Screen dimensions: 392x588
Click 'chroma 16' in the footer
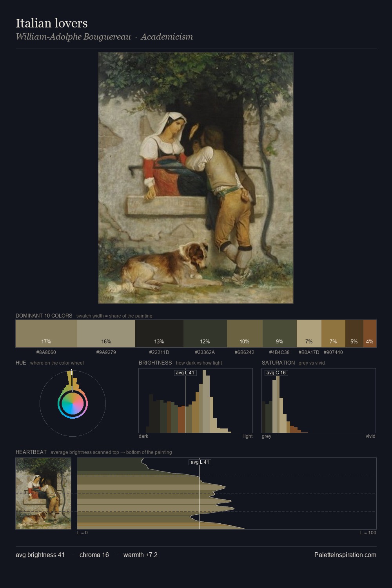tap(94, 555)
